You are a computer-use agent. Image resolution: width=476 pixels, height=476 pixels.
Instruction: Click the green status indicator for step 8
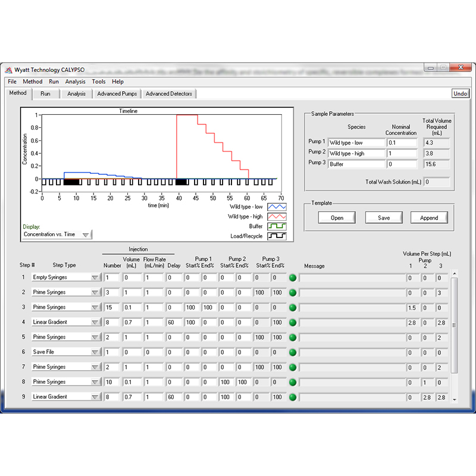pyautogui.click(x=293, y=382)
